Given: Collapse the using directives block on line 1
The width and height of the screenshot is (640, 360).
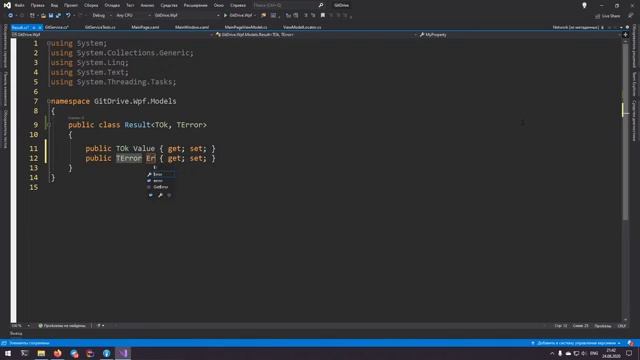Looking at the screenshot, I should point(48,43).
